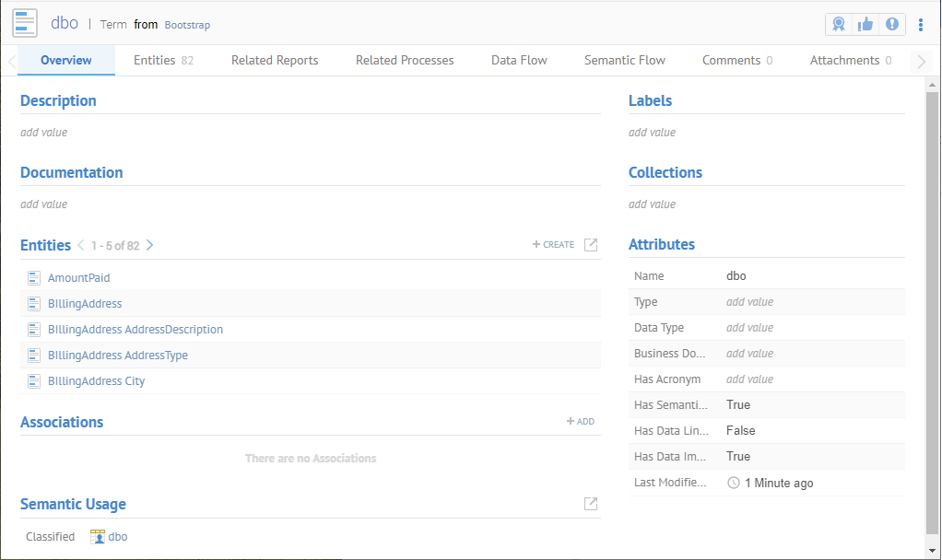Viewport: 942px width, 560px height.
Task: Click the classified dbo table icon
Action: [97, 537]
